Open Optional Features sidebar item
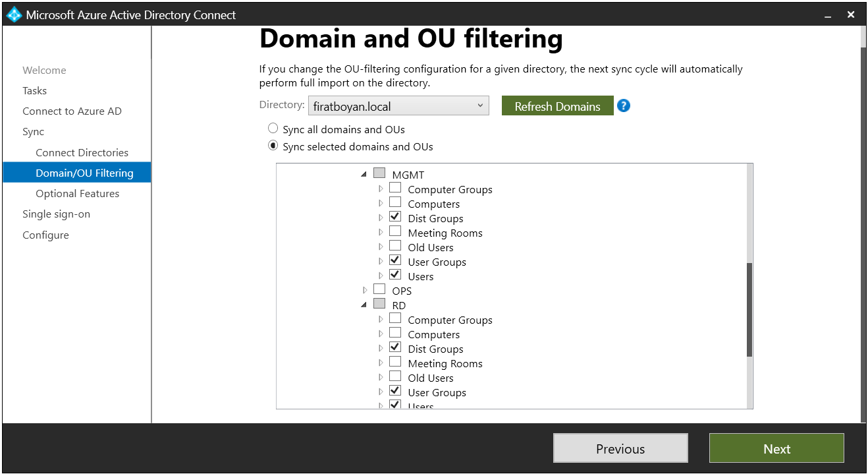The width and height of the screenshot is (868, 474). tap(77, 193)
